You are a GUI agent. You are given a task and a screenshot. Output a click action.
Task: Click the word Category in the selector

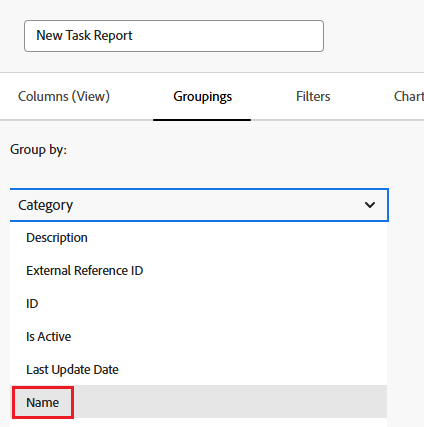tap(45, 205)
